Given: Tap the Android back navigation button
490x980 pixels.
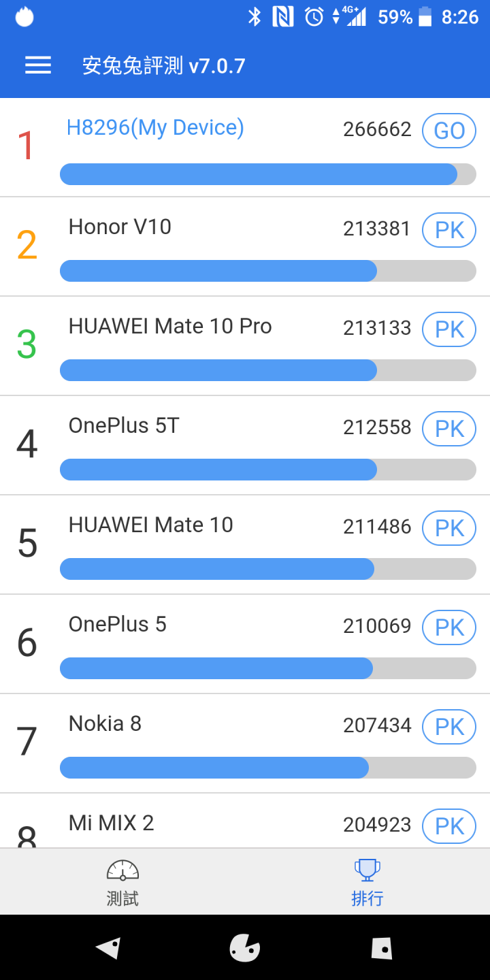Looking at the screenshot, I should [109, 947].
